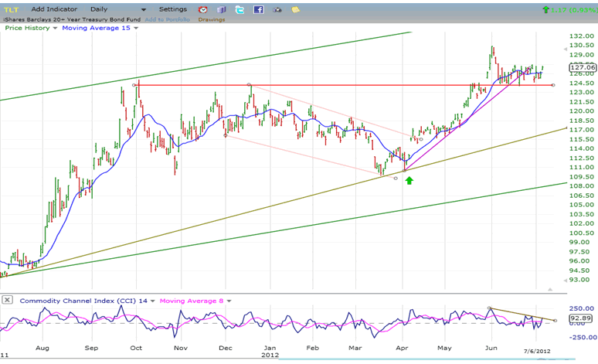Click the camera snapshot icon
The image size is (598, 364).
(x=277, y=9)
